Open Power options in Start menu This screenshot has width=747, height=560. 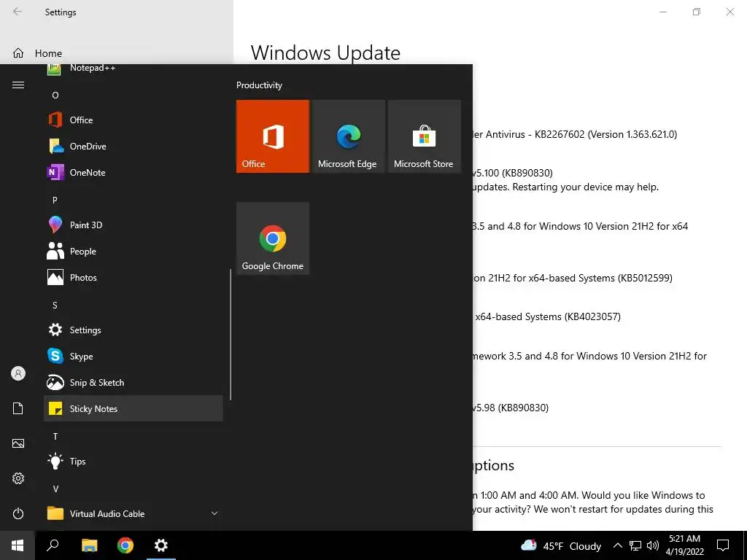pos(18,513)
